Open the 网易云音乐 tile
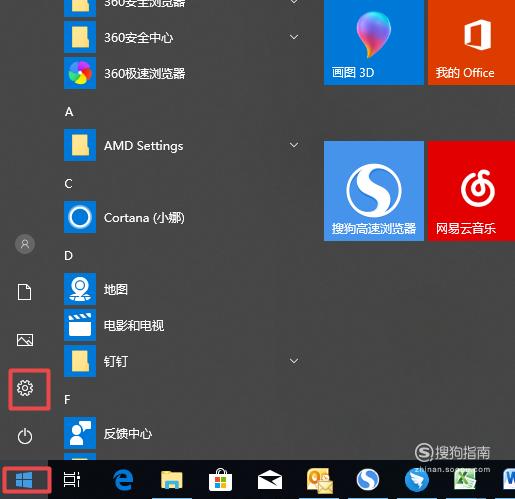This screenshot has width=515, height=499. 471,191
